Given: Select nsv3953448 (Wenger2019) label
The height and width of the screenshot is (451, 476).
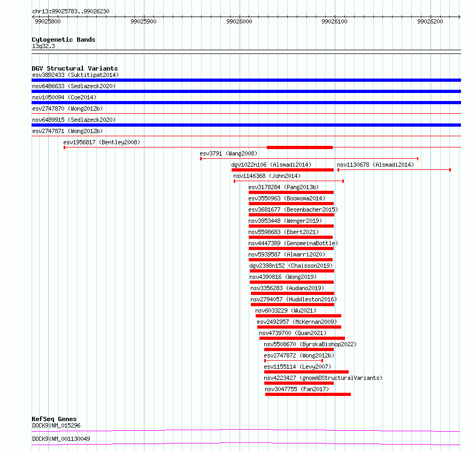Looking at the screenshot, I should [285, 221].
